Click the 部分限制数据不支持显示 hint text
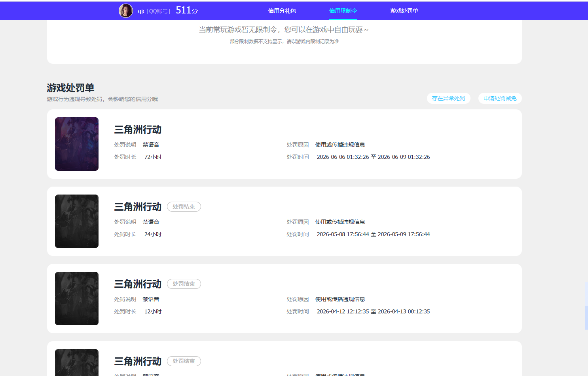The height and width of the screenshot is (376, 588). click(284, 42)
